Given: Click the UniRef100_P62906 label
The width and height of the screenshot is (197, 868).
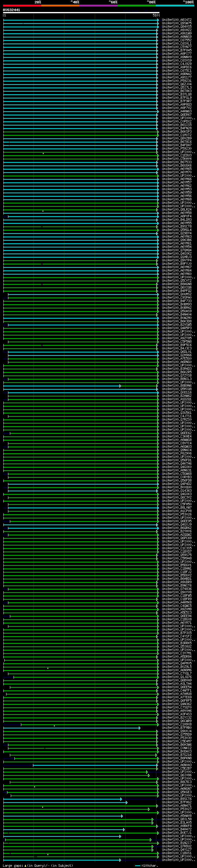Looking at the screenshot, I should (x=176, y=454).
